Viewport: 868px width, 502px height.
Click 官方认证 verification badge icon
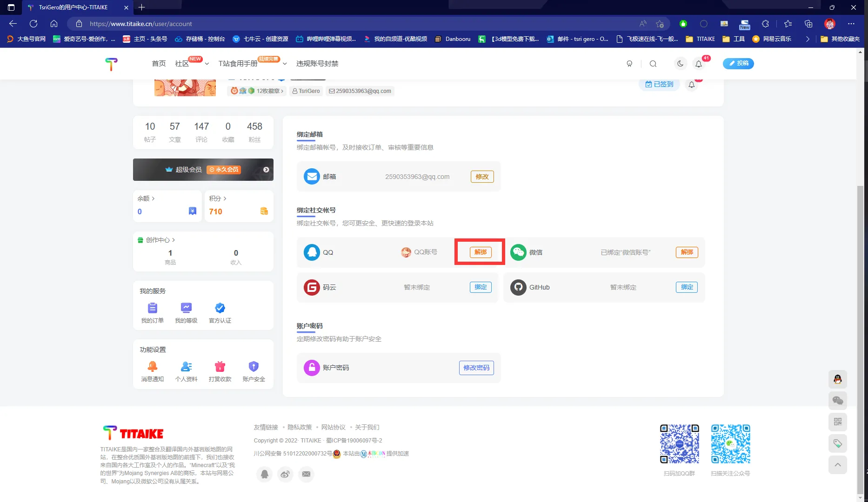coord(220,308)
